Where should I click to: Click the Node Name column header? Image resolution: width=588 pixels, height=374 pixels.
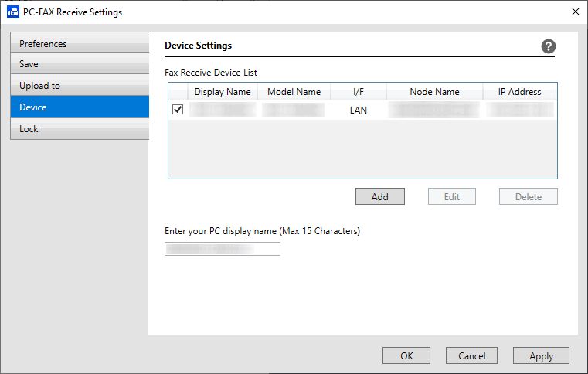coord(434,92)
